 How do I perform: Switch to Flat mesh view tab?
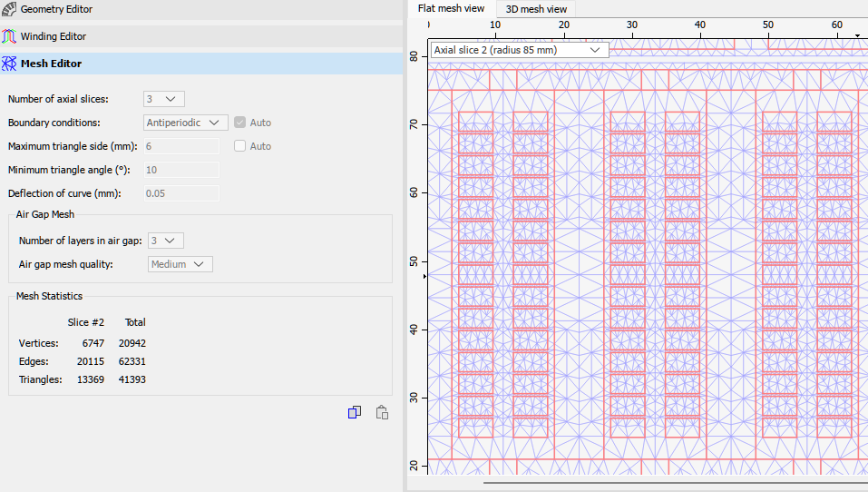[451, 8]
